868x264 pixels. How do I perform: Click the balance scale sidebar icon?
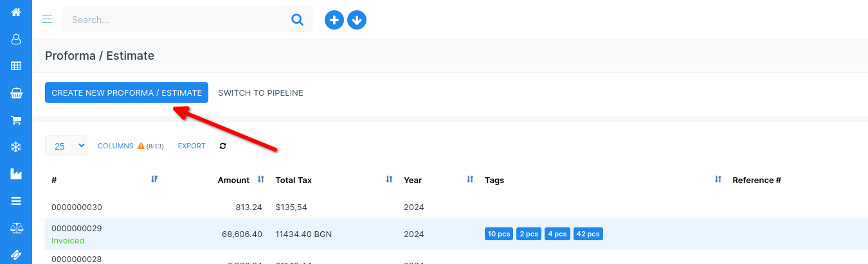(x=16, y=228)
